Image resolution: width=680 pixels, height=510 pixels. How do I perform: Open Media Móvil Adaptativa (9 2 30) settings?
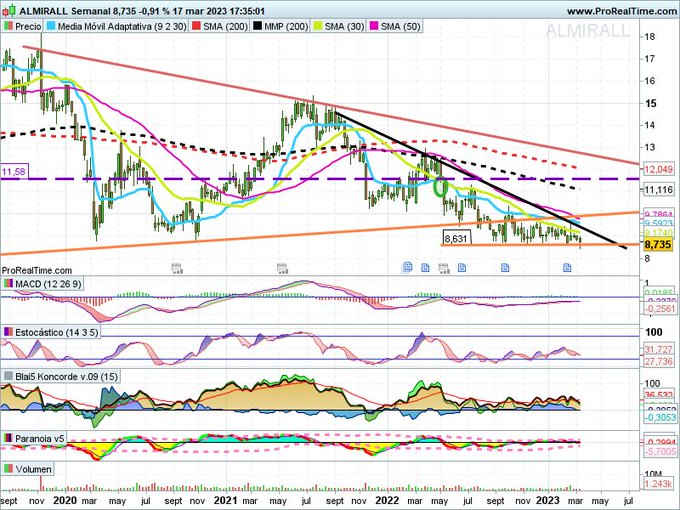(122, 26)
